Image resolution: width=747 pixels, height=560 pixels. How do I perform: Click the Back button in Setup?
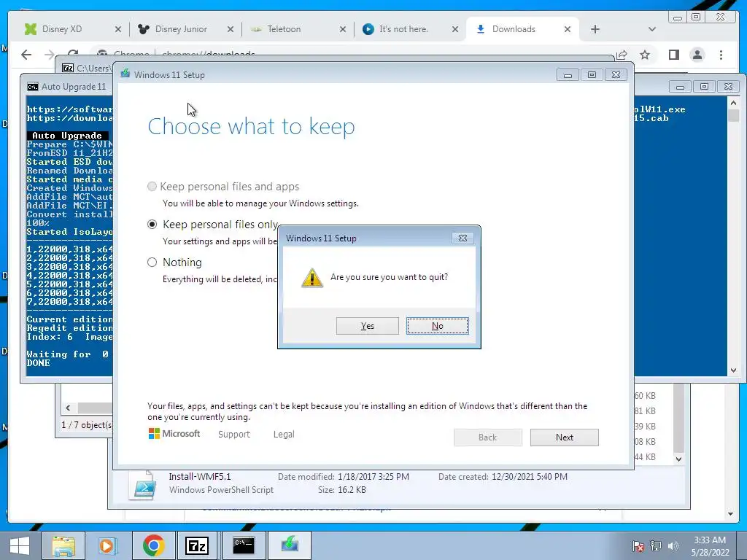click(x=488, y=437)
